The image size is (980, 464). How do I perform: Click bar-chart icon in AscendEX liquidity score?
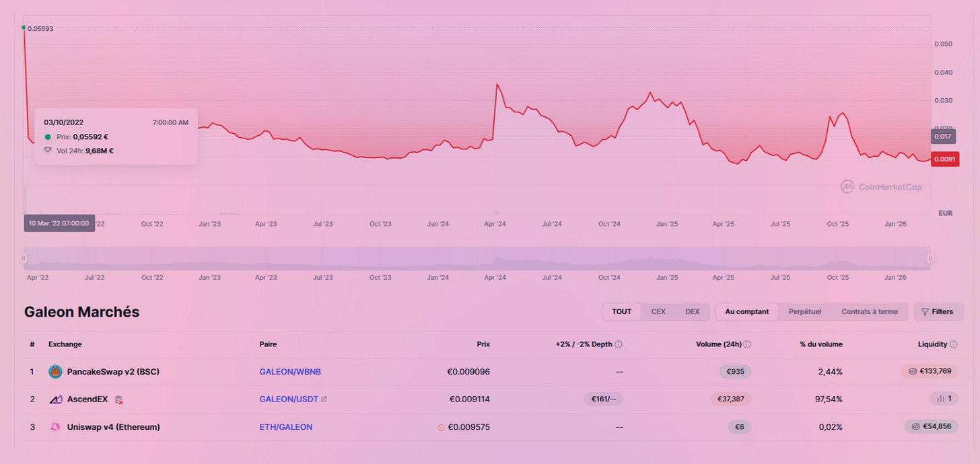pos(940,399)
